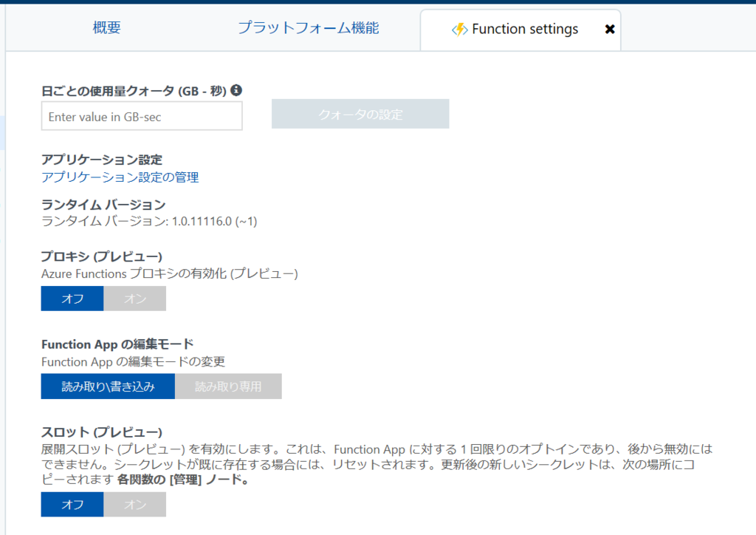
Task: Click the GB-sec quota input field
Action: [x=142, y=116]
